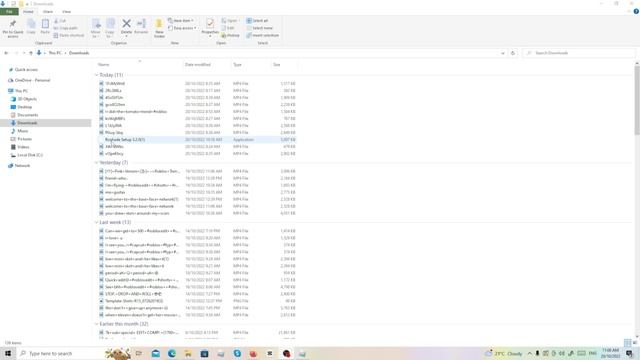Open the Windows Start button
The height and width of the screenshot is (360, 640).
pyautogui.click(x=8, y=353)
